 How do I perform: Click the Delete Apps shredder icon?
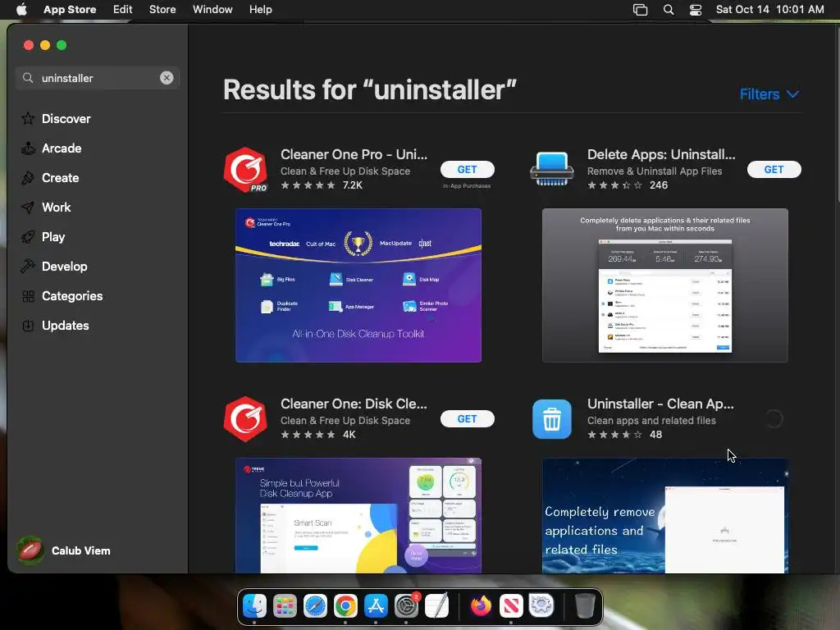(x=552, y=169)
